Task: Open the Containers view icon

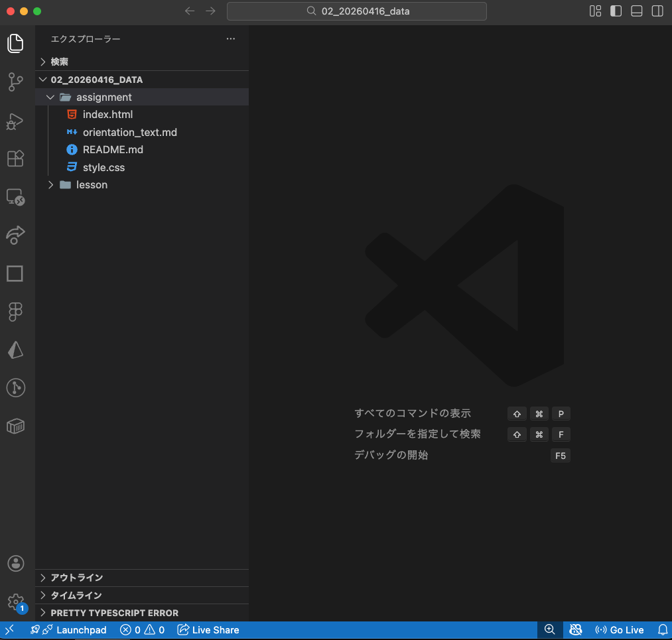Action: [x=15, y=426]
